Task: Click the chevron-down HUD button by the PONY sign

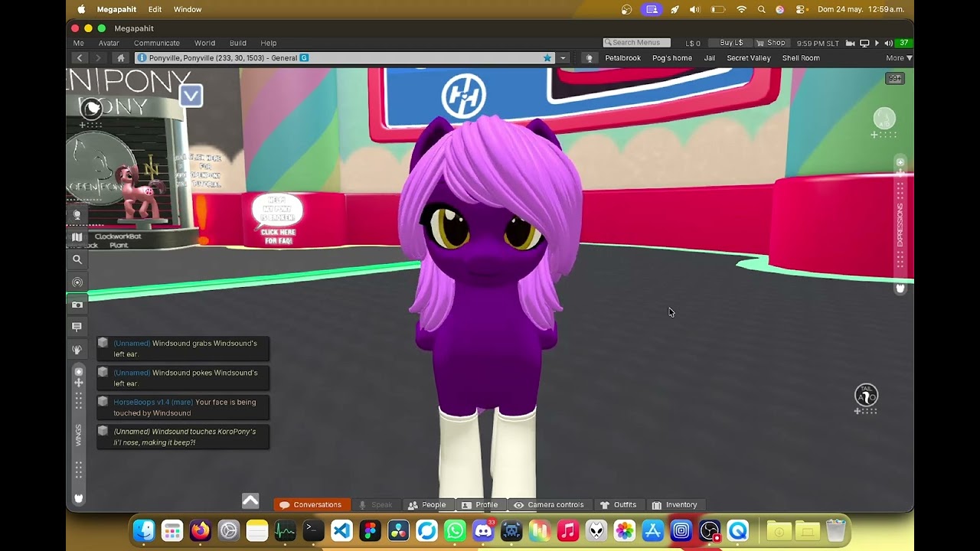Action: tap(191, 96)
